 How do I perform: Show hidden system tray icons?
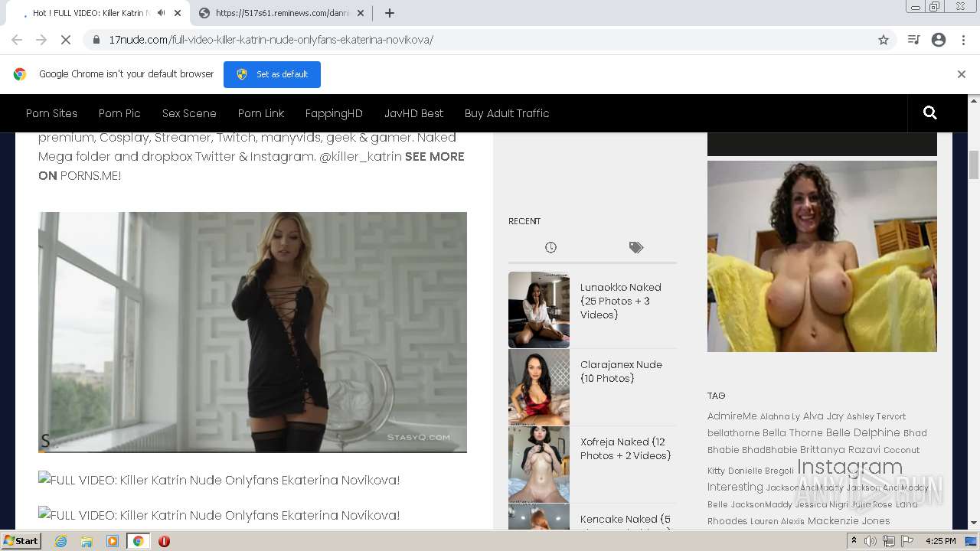[854, 541]
